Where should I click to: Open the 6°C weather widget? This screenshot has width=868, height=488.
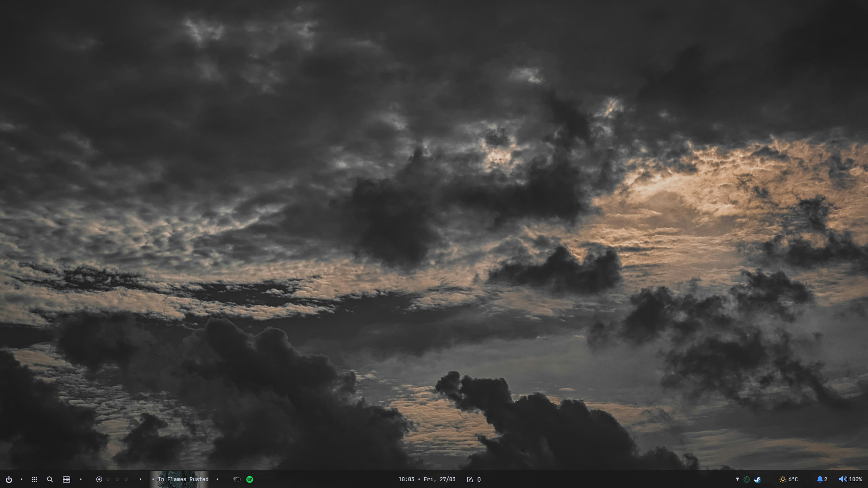click(788, 479)
